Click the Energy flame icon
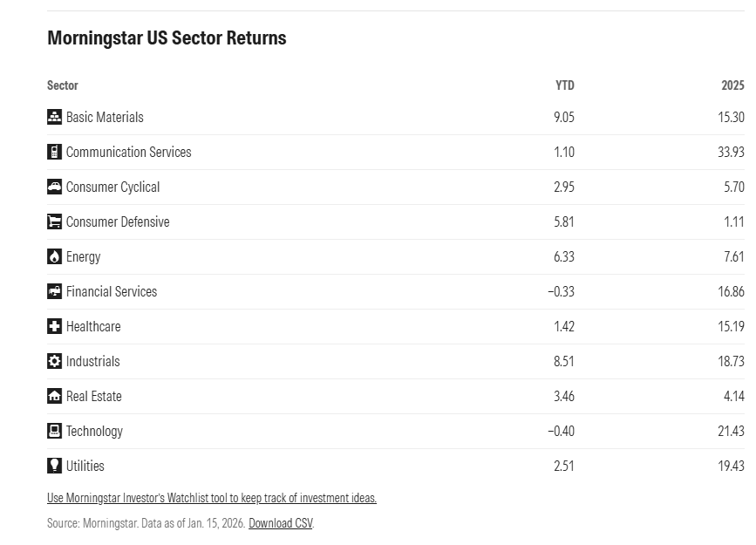756x545 pixels. click(x=54, y=256)
